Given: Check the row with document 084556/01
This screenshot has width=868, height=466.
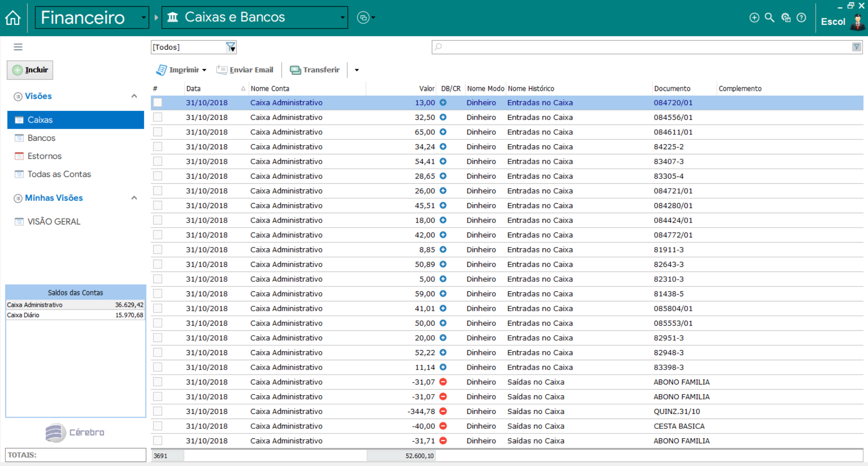Looking at the screenshot, I should tap(158, 117).
